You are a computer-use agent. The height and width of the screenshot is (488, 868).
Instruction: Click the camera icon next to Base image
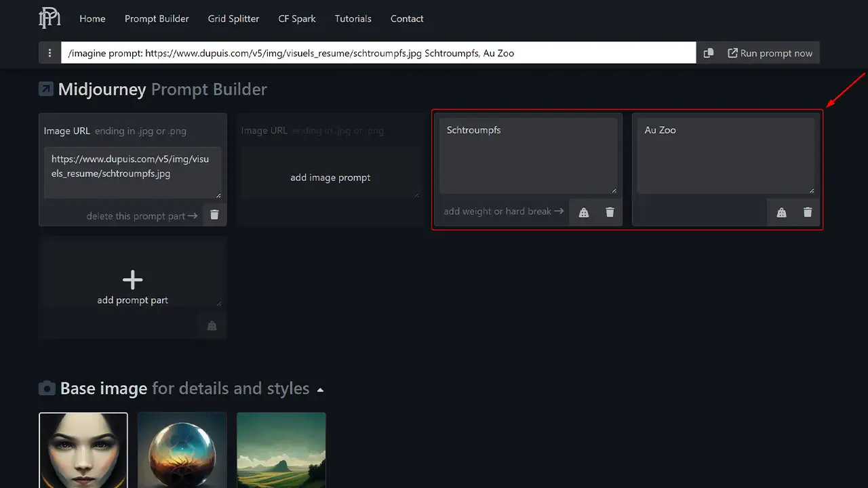(x=47, y=388)
